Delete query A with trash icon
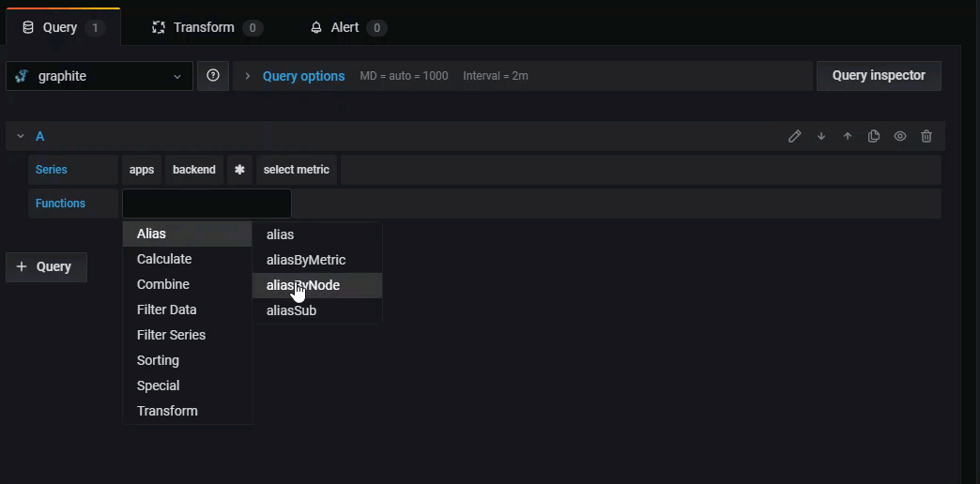The image size is (980, 484). [926, 136]
